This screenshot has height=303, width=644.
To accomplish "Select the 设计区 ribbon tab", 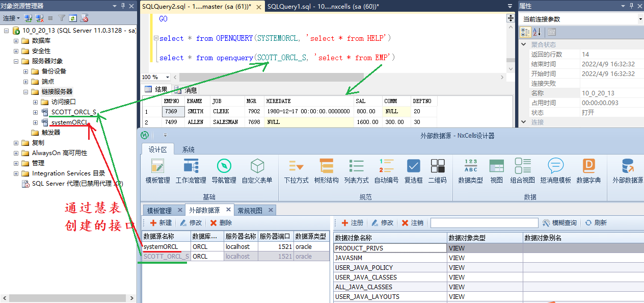I will (x=158, y=149).
